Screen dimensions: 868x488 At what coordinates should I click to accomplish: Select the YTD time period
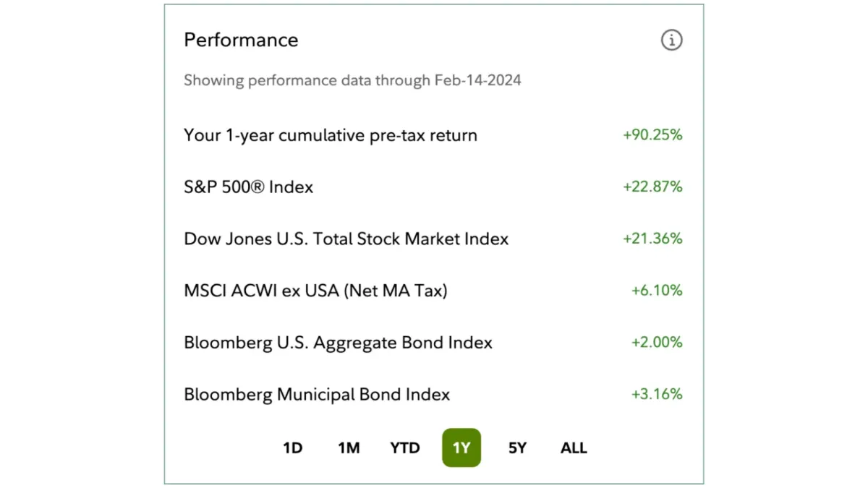point(404,448)
